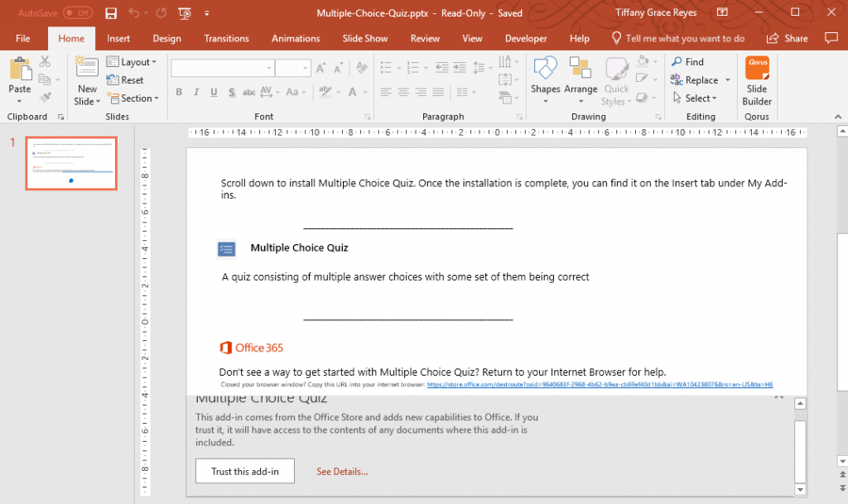The width and height of the screenshot is (848, 504).
Task: Toggle Underline formatting
Action: pyautogui.click(x=214, y=93)
